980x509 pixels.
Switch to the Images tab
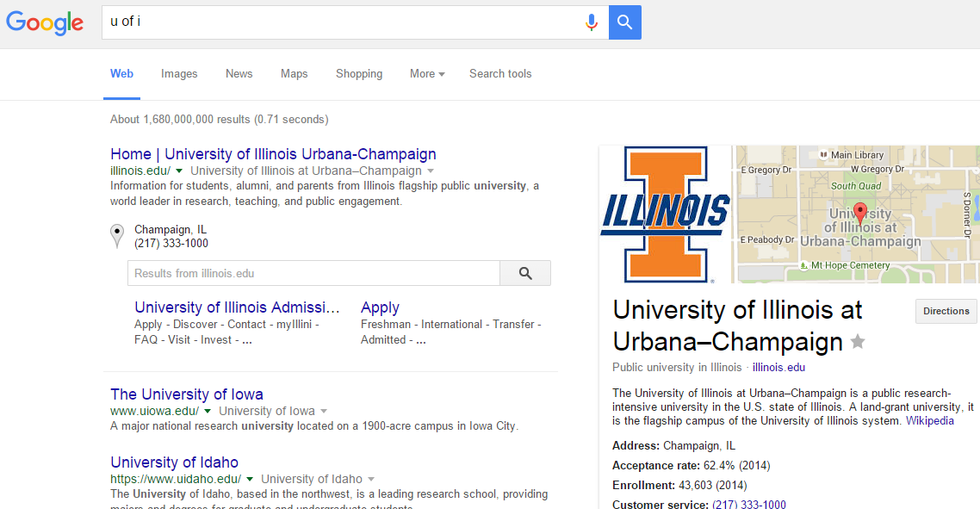point(179,74)
